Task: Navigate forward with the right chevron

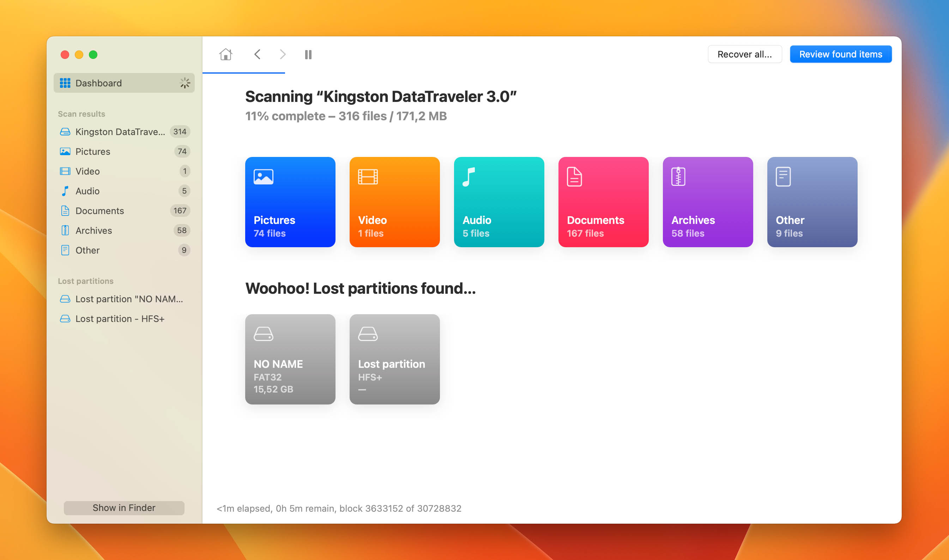Action: [x=282, y=54]
